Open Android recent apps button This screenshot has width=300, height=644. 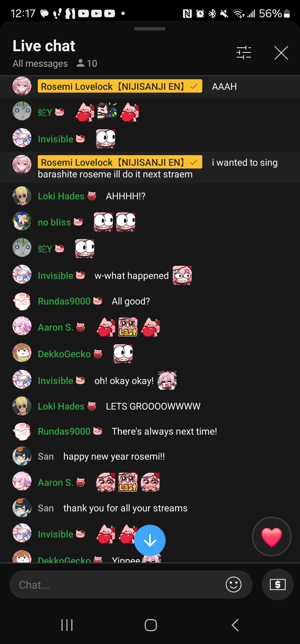(x=67, y=625)
